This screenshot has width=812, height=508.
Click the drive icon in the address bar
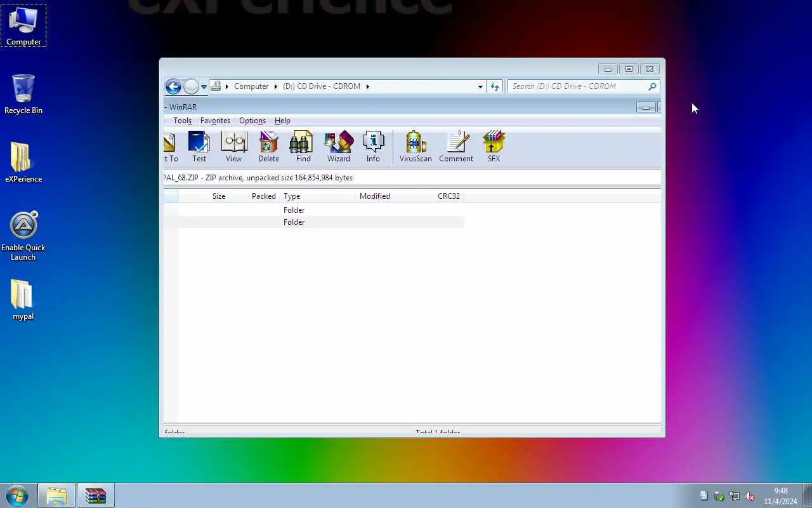pos(216,86)
